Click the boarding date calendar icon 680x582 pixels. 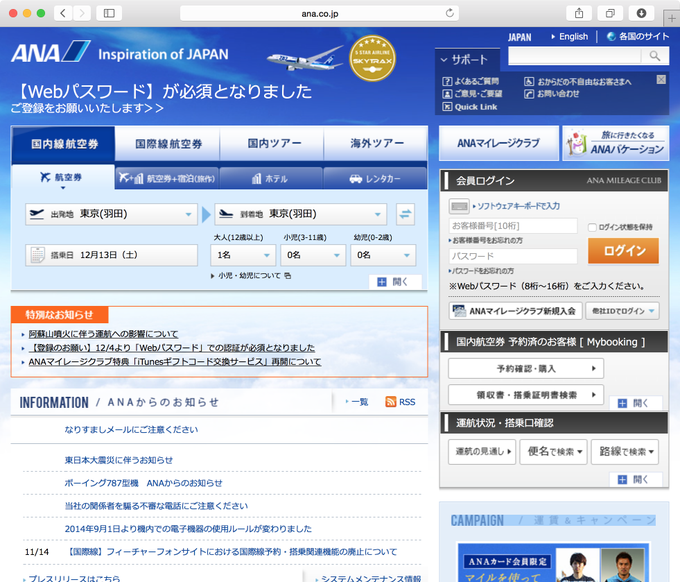click(37, 255)
